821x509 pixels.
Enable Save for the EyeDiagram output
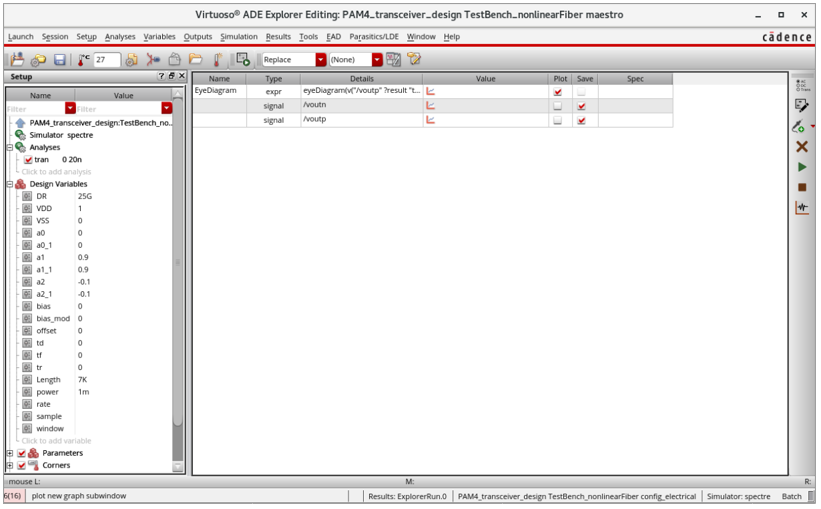pyautogui.click(x=581, y=92)
